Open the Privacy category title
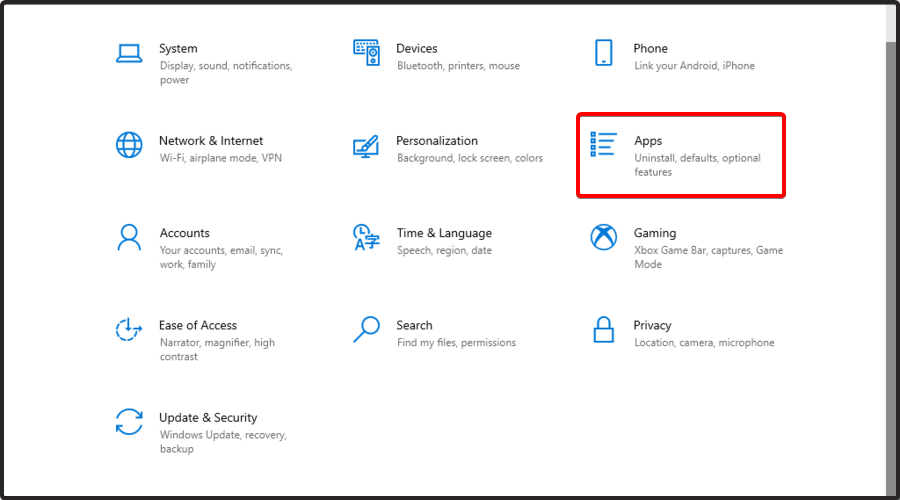 [x=652, y=325]
